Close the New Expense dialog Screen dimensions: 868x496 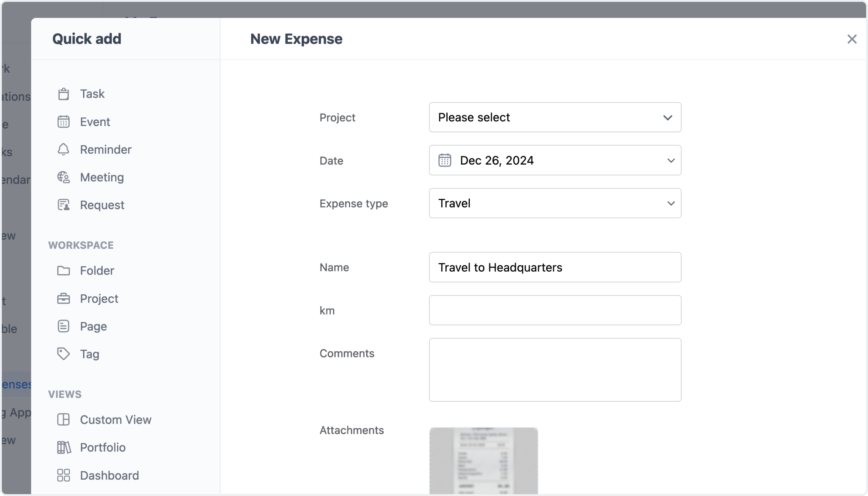[852, 39]
